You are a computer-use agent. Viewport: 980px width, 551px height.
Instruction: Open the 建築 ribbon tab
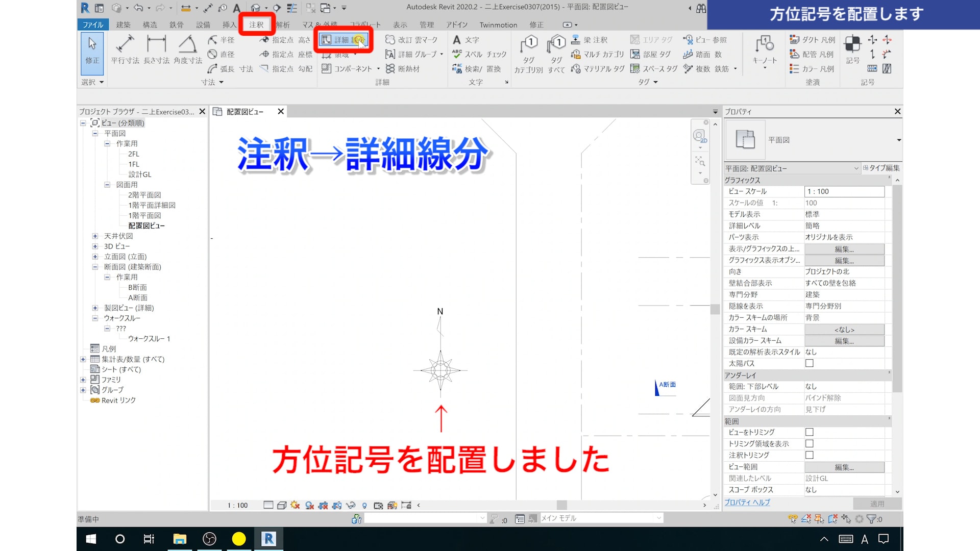[x=123, y=24]
